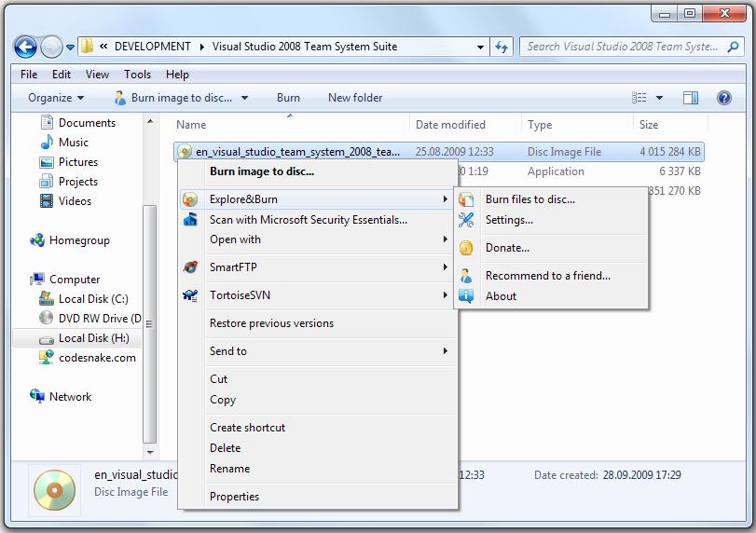Click the Microsoft Security Essentials castle icon
This screenshot has height=533, width=756.
click(190, 220)
